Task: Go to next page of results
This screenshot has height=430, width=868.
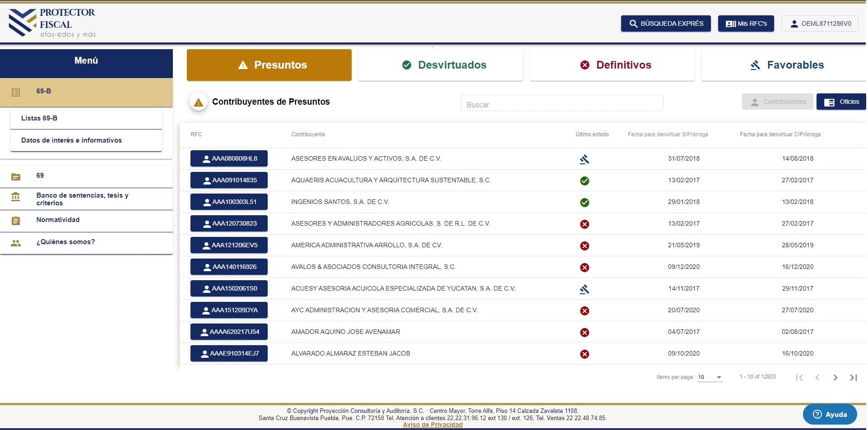Action: coord(835,377)
